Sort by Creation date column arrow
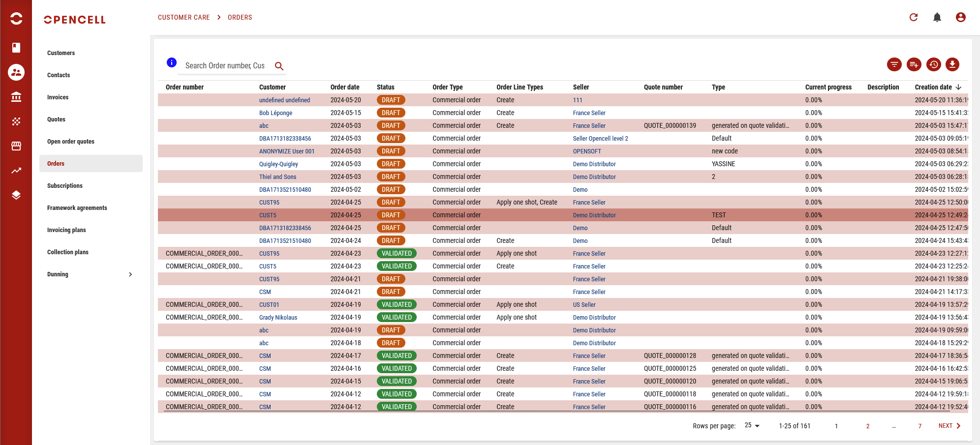This screenshot has width=980, height=445. (958, 87)
